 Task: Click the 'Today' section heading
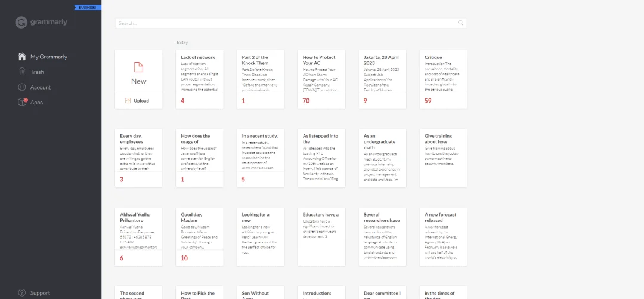coord(182,42)
